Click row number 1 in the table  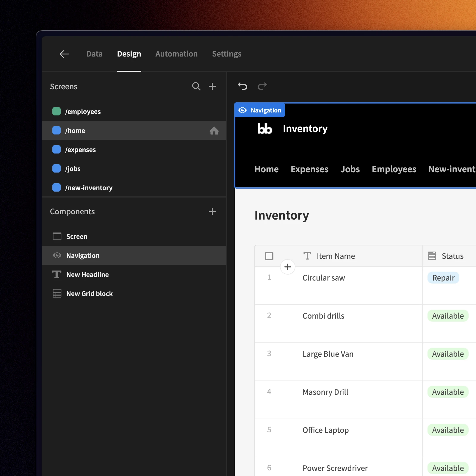pyautogui.click(x=269, y=277)
